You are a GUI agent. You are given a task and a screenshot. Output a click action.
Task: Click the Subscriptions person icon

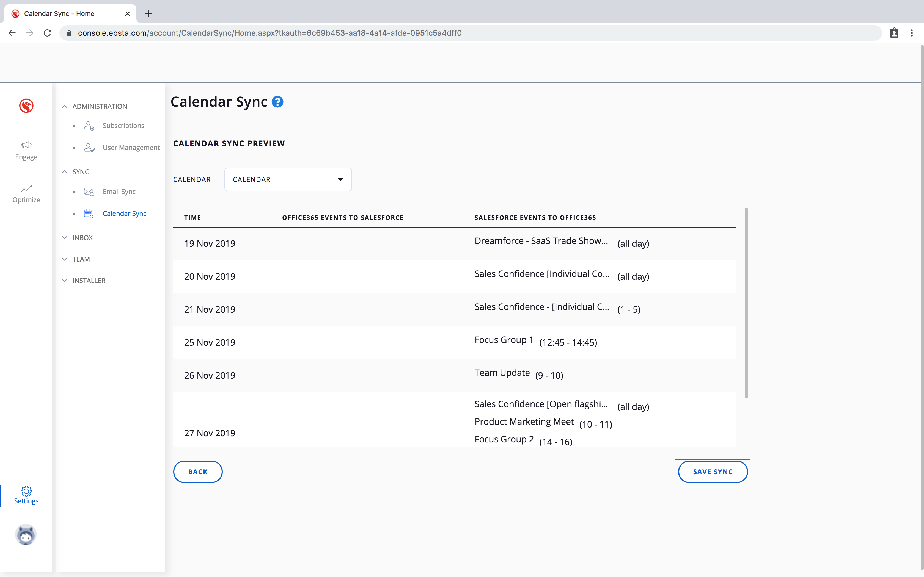coord(89,126)
